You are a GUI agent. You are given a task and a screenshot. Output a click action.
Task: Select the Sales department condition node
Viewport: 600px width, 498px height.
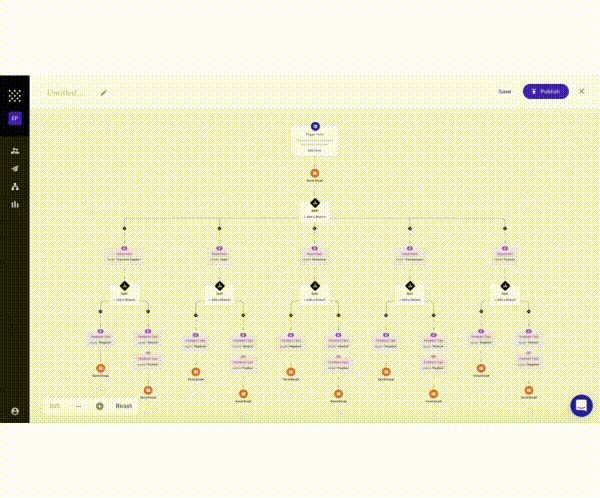(x=219, y=254)
